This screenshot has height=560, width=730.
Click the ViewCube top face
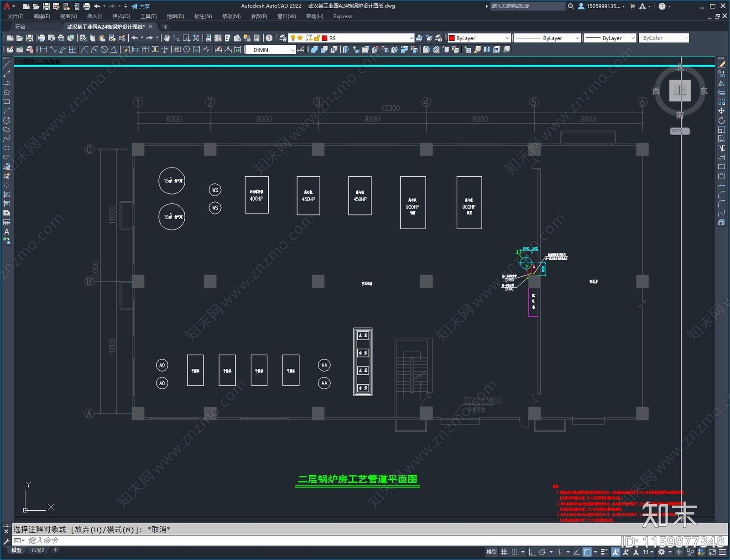pos(680,90)
